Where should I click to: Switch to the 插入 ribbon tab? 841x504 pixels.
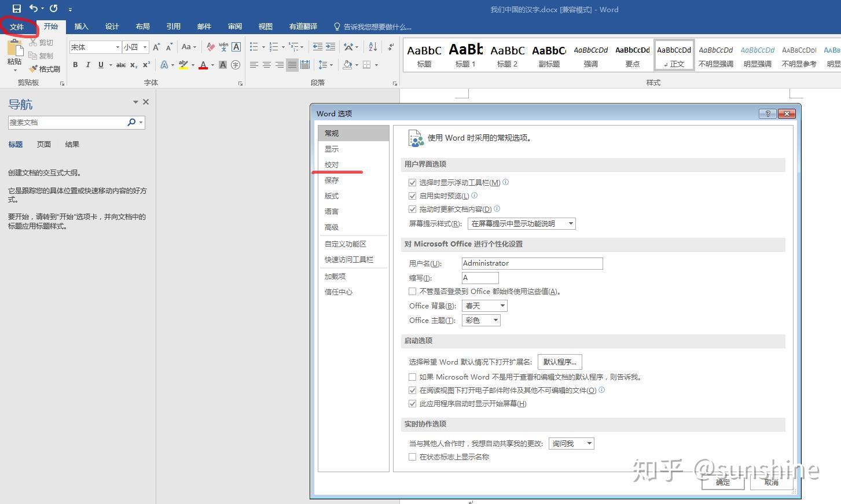[x=81, y=27]
